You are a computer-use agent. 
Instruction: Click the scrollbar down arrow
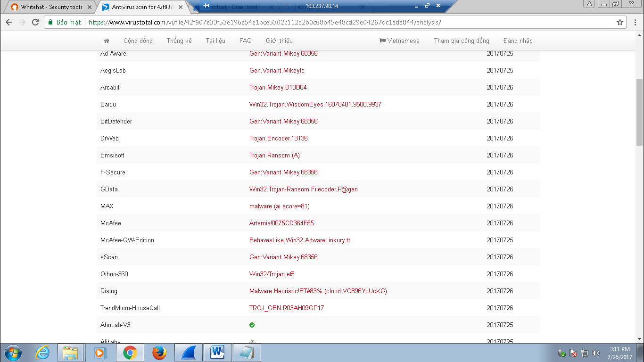[640, 338]
